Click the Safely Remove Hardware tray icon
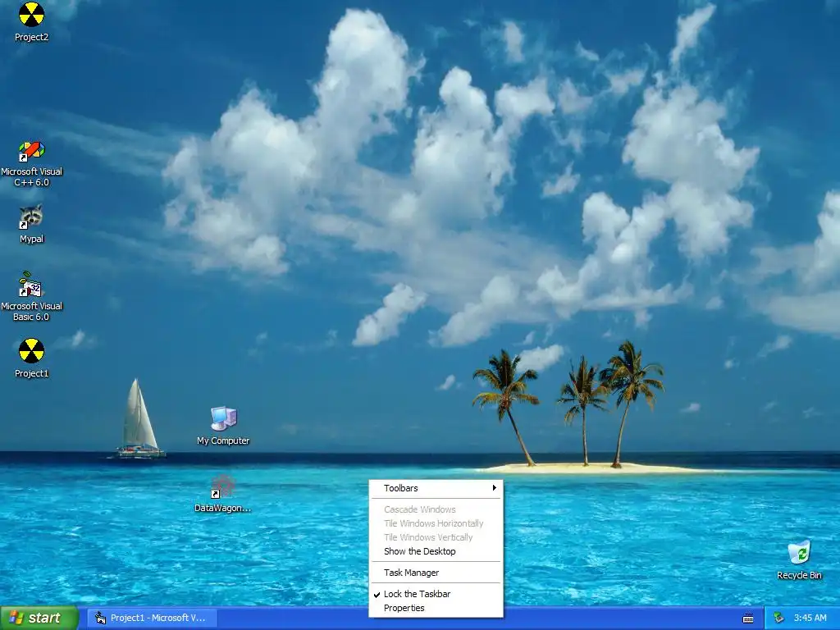 tap(778, 618)
